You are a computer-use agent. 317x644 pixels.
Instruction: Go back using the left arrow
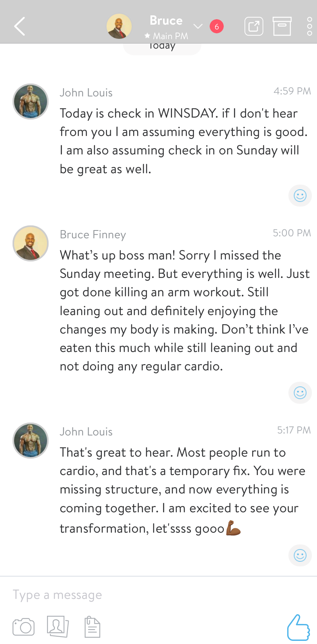point(20,26)
